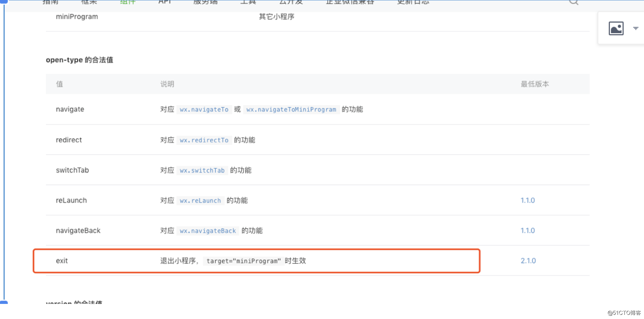Click the '值' column header
This screenshot has height=319, width=644.
59,84
